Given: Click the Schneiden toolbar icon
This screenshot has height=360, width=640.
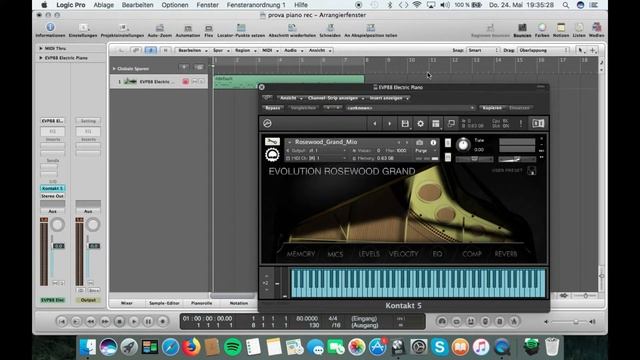Looking at the screenshot, I should click(330, 27).
